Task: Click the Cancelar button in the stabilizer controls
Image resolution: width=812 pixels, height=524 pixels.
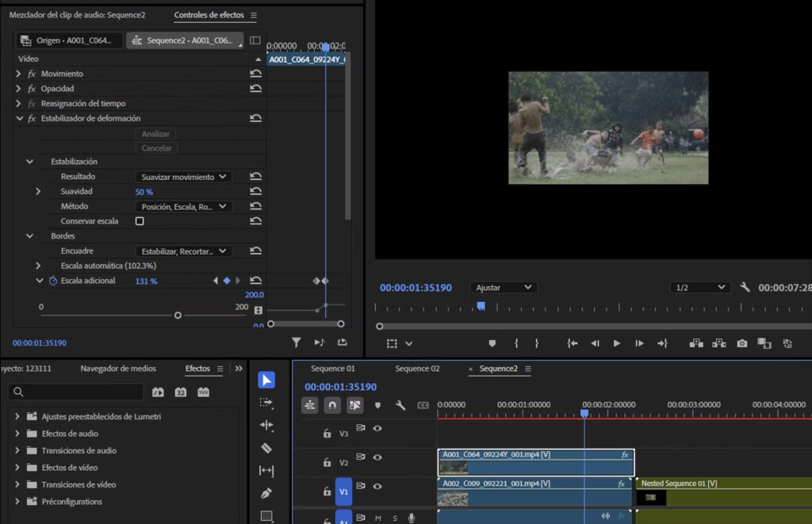Action: (155, 147)
